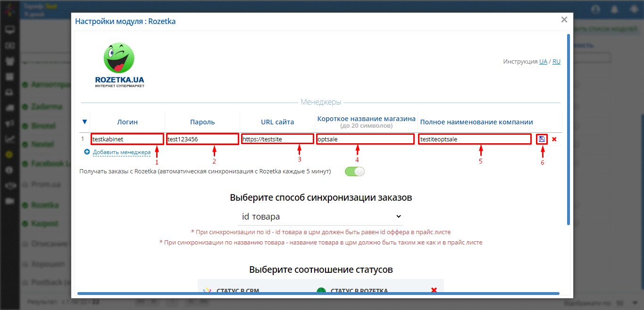Screen dimensions: 644x310
Task: Open the UA instruction link
Action: click(543, 62)
